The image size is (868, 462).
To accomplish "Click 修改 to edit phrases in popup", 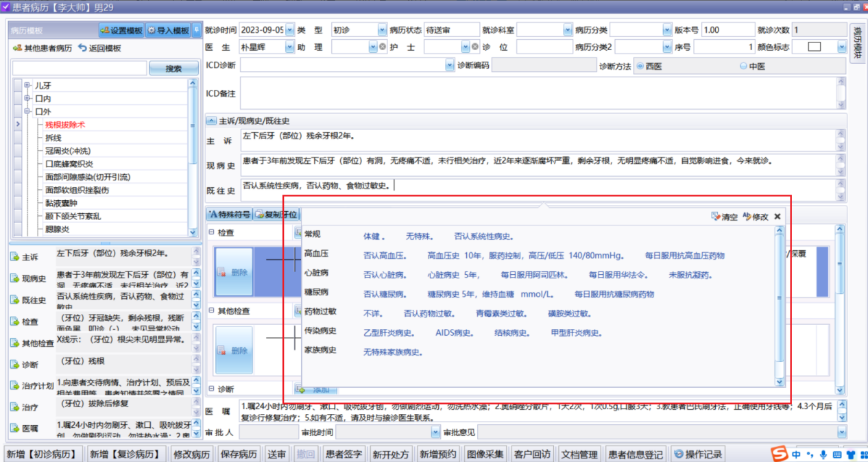I will (x=755, y=217).
